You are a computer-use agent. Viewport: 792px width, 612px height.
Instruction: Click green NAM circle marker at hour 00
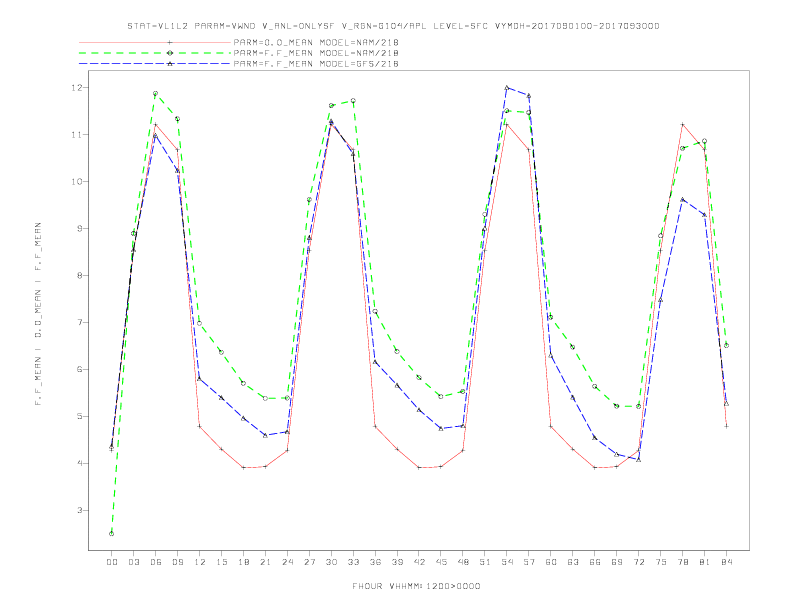pyautogui.click(x=112, y=534)
